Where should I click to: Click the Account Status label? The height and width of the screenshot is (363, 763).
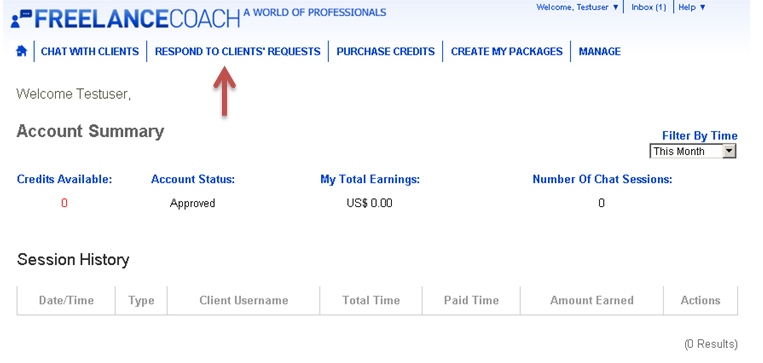[193, 179]
